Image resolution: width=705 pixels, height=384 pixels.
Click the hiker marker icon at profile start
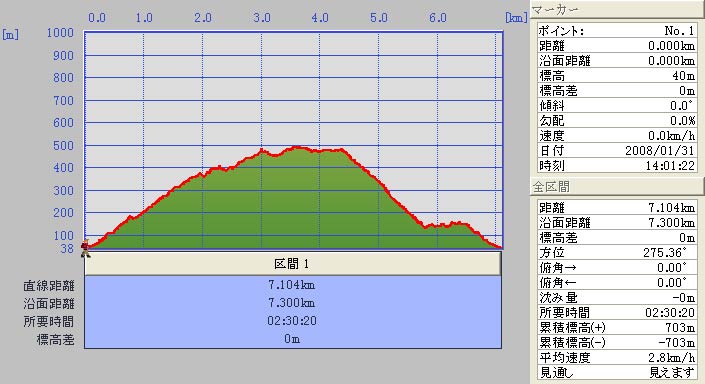tap(85, 249)
